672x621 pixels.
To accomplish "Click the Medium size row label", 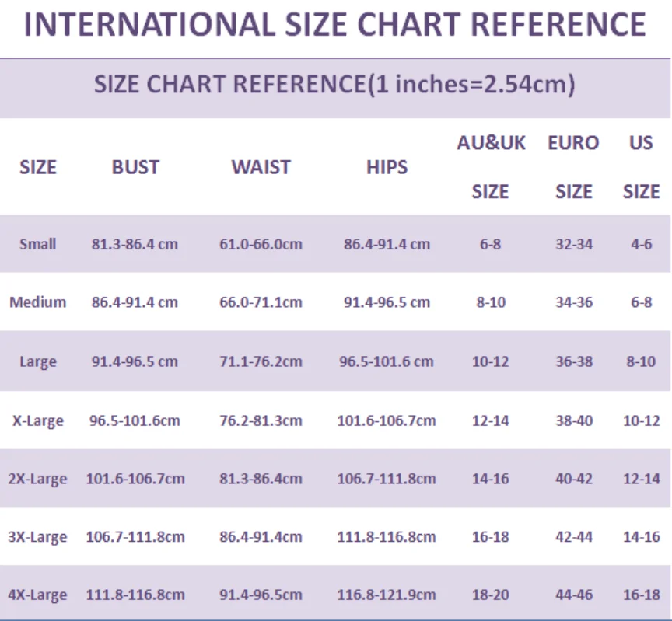I will 38,302.
